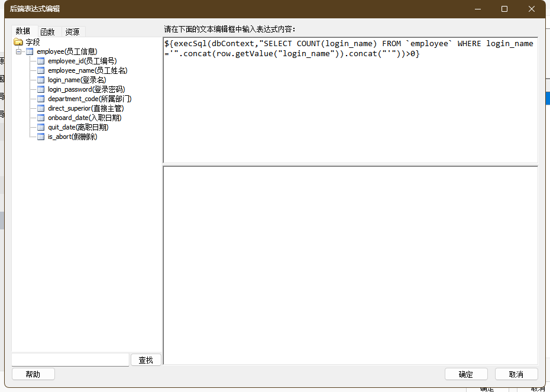Screen dimensions: 550x392
Task: Click the 取消 cancel button
Action: coord(516,374)
